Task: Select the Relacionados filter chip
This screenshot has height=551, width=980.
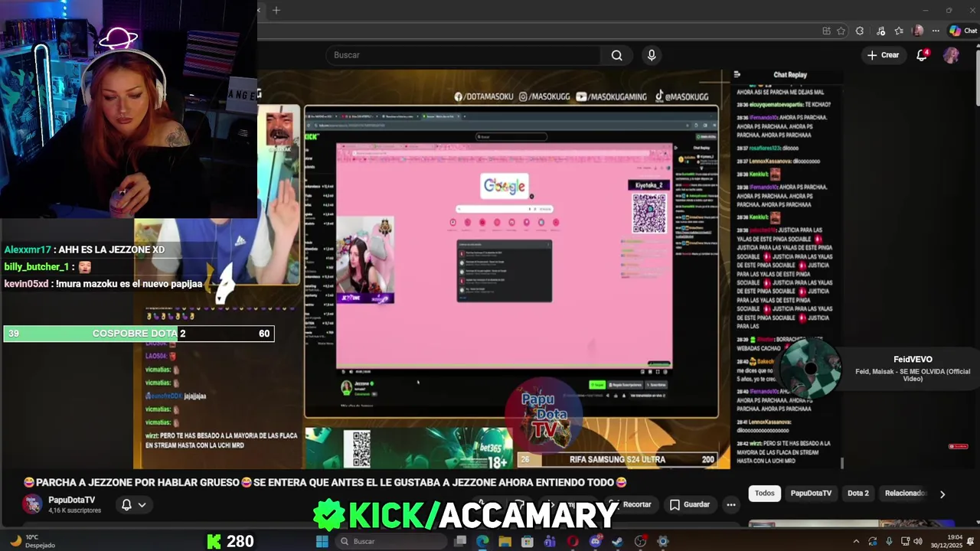Action: click(x=905, y=493)
